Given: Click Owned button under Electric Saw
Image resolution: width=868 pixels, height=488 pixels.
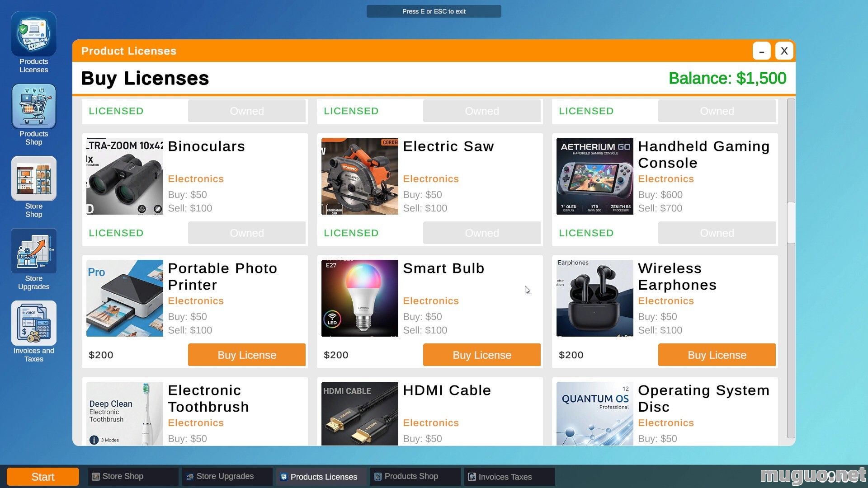Looking at the screenshot, I should pos(482,233).
